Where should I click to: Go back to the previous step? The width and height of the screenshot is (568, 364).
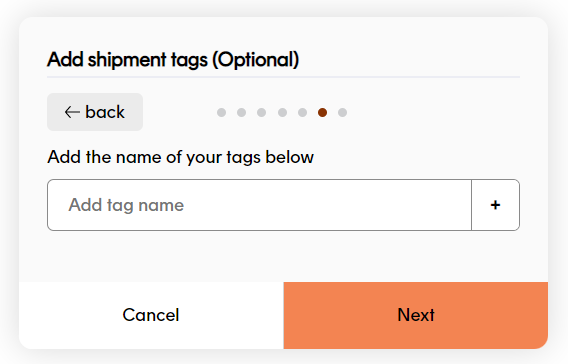(x=95, y=112)
